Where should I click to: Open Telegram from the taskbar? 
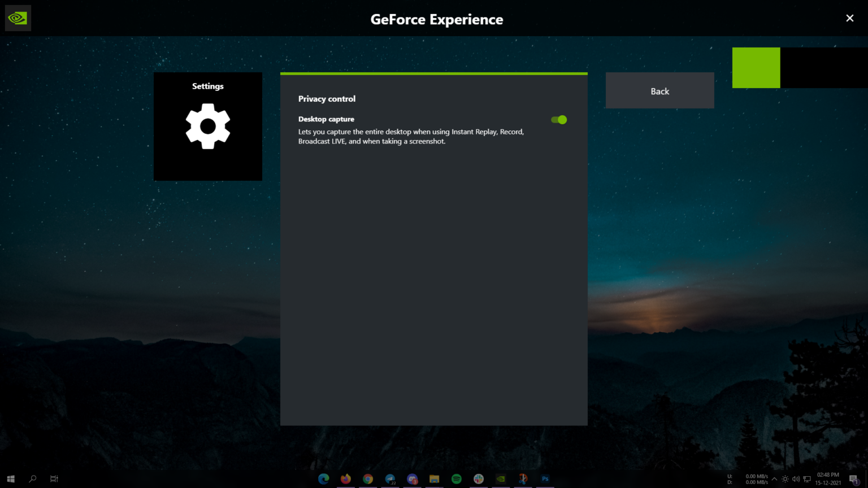coord(390,479)
